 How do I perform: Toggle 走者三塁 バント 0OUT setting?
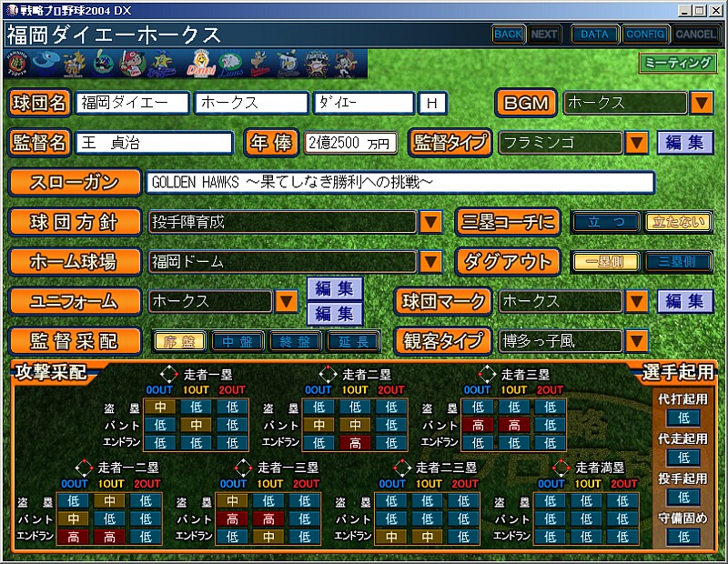click(478, 425)
